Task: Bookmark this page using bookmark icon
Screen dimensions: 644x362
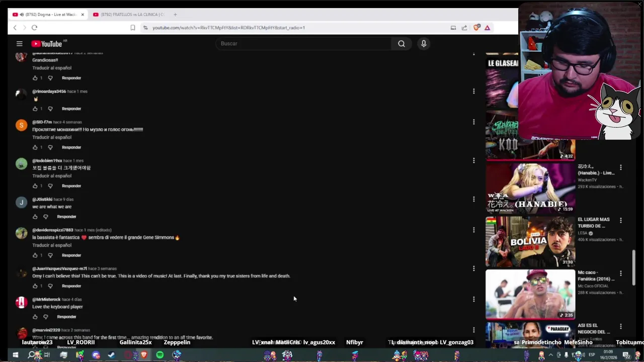Action: (x=133, y=28)
